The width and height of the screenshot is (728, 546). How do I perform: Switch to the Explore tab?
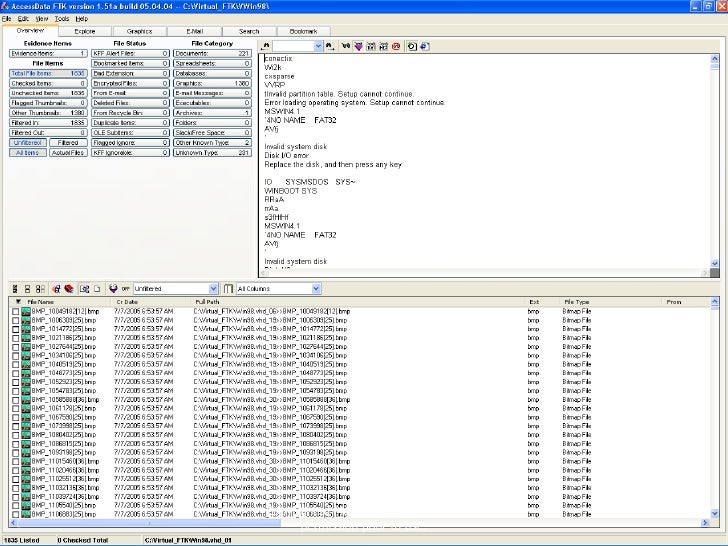[x=85, y=32]
